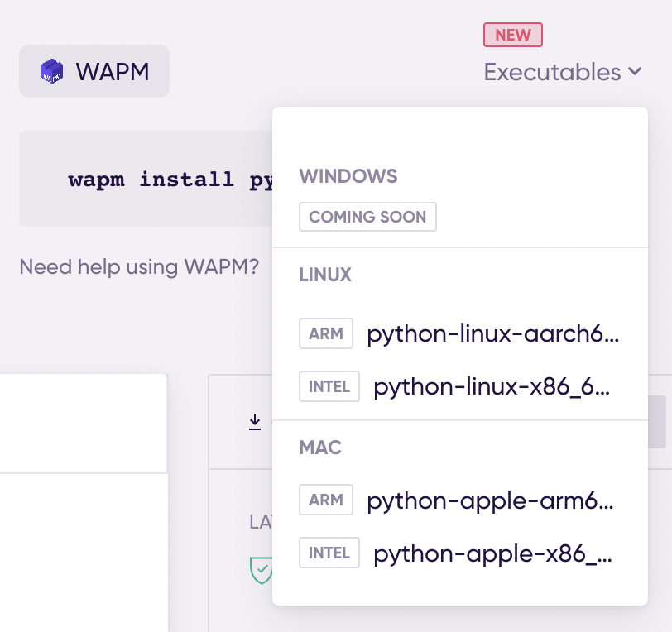This screenshot has width=672, height=632.
Task: Open the Need help using WAPM link
Action: (x=137, y=267)
